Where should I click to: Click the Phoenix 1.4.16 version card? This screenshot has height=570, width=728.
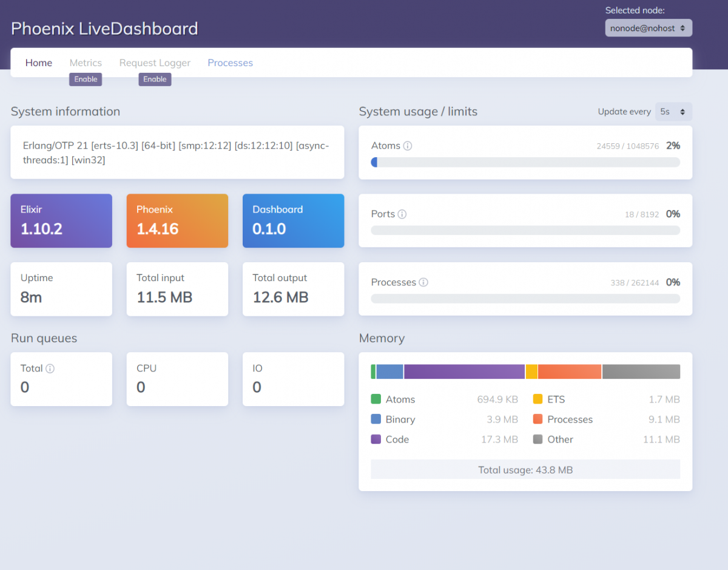point(177,220)
